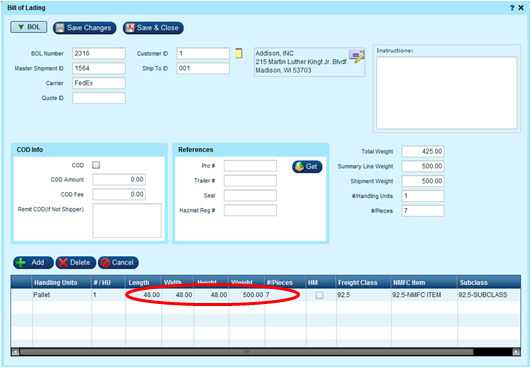Screen dimensions: 530x368
Task: Click into the Instructions text area
Action: (447, 93)
